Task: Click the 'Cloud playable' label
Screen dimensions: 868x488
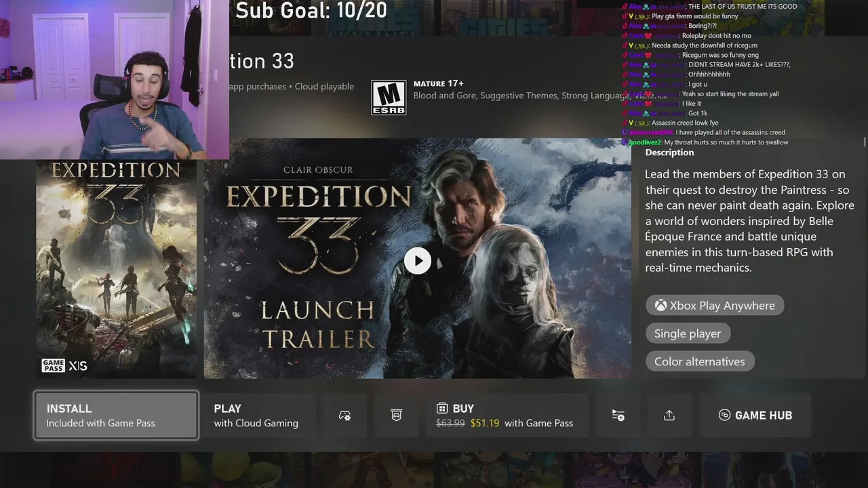Action: pos(324,87)
